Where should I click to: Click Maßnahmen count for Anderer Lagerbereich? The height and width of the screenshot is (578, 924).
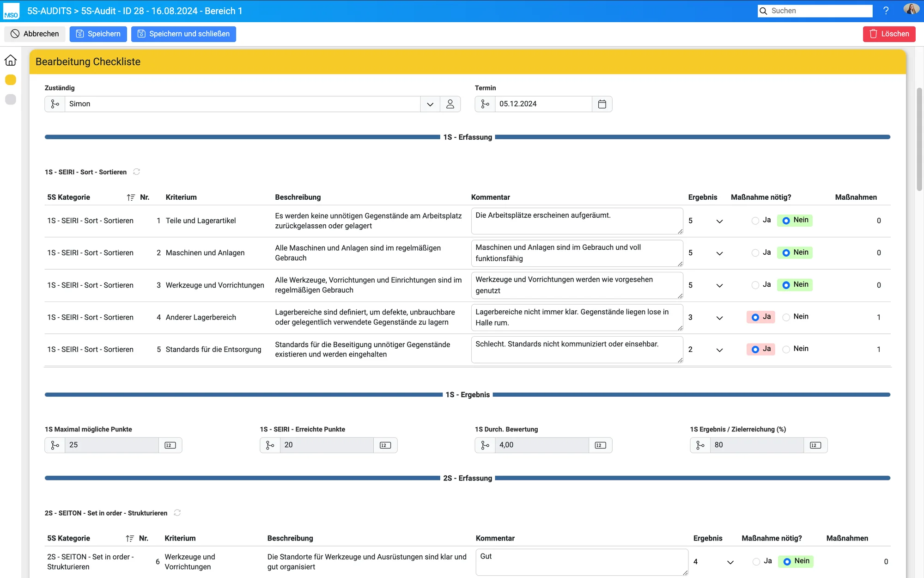click(879, 317)
